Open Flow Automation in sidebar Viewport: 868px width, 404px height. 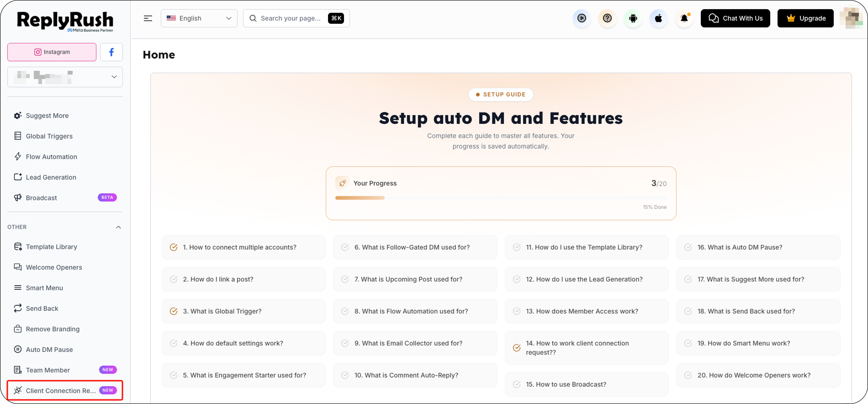(x=65, y=157)
